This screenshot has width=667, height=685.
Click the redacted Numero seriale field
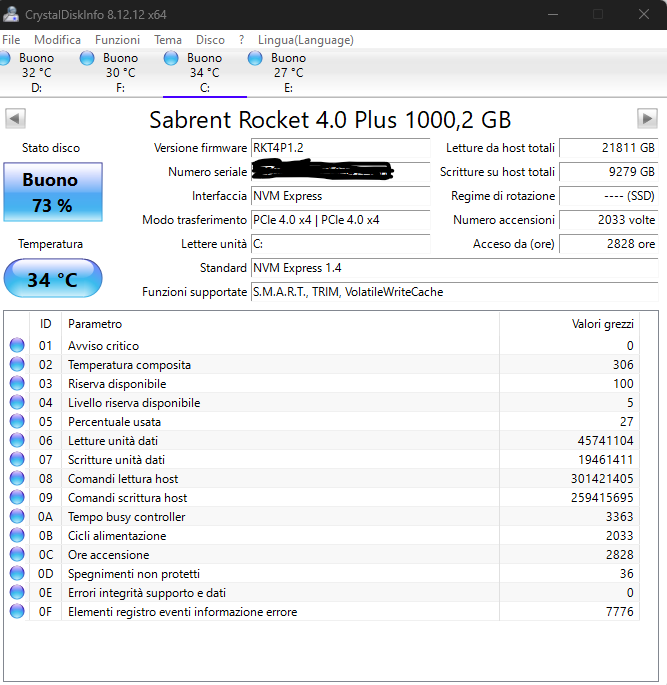341,172
